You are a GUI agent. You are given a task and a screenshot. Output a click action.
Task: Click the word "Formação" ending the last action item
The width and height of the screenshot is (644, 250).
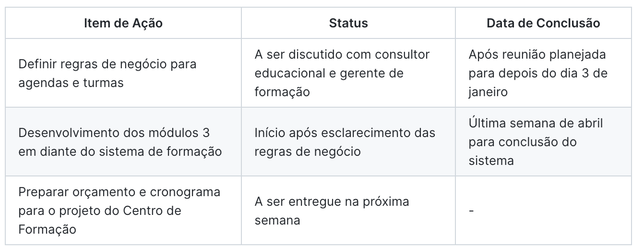tap(48, 229)
